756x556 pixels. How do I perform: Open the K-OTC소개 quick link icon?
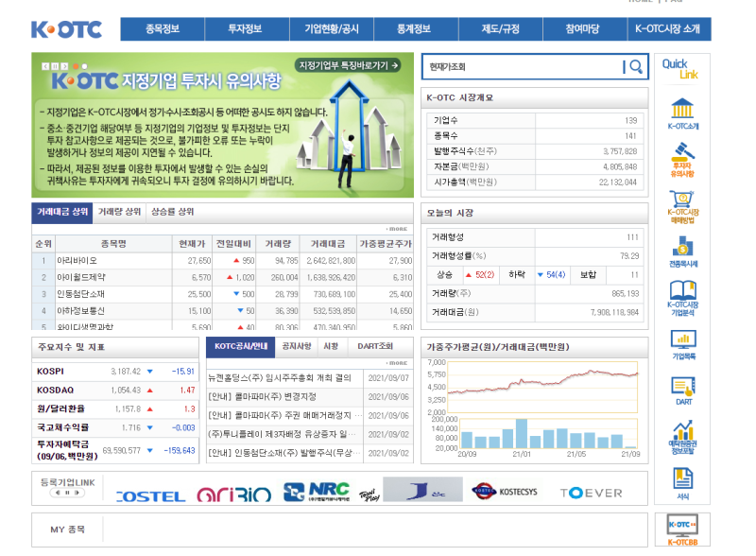point(682,113)
